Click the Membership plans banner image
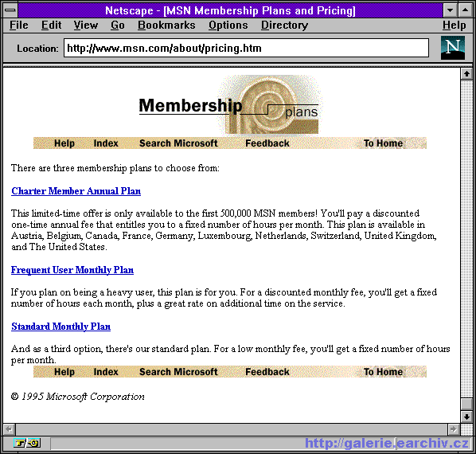 pos(229,105)
